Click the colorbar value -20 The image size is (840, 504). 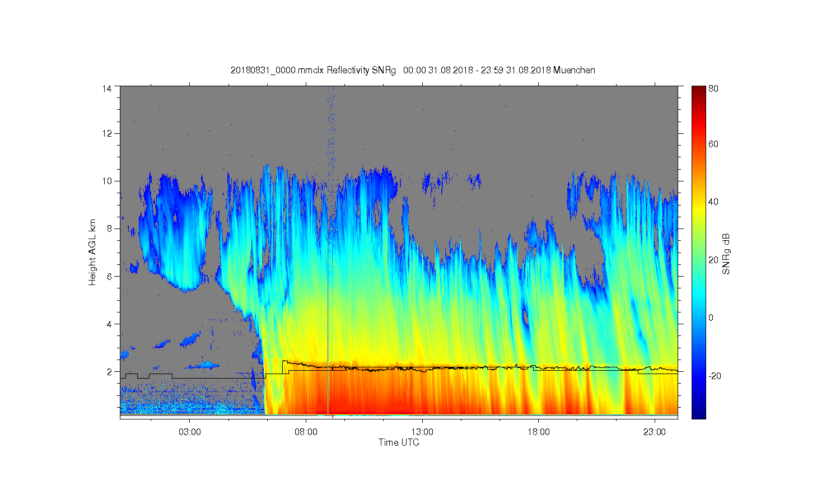(715, 376)
